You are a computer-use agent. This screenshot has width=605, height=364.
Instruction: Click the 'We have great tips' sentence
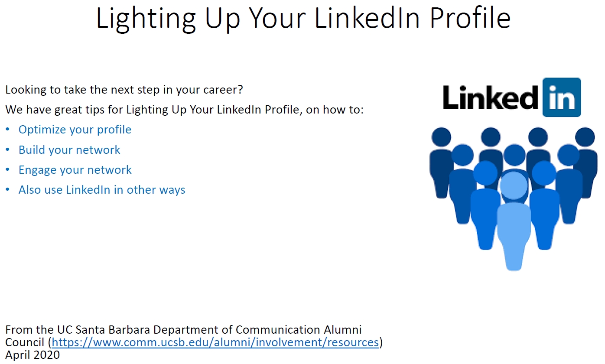(x=184, y=110)
